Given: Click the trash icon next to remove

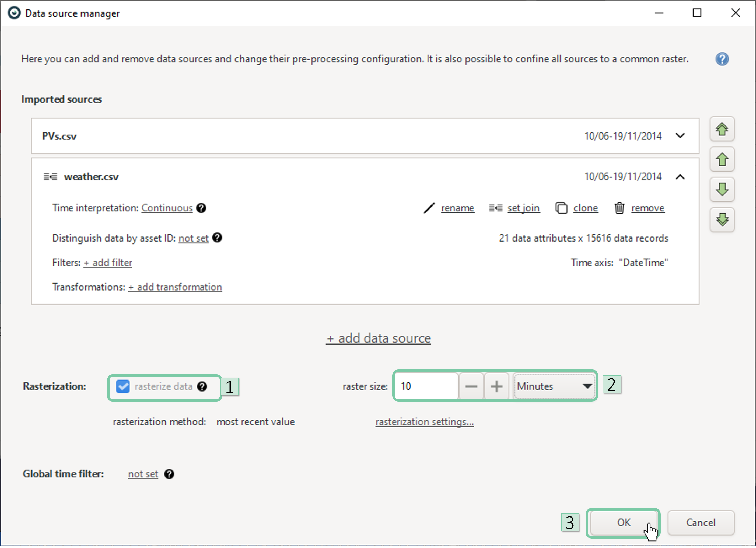Looking at the screenshot, I should click(x=619, y=208).
